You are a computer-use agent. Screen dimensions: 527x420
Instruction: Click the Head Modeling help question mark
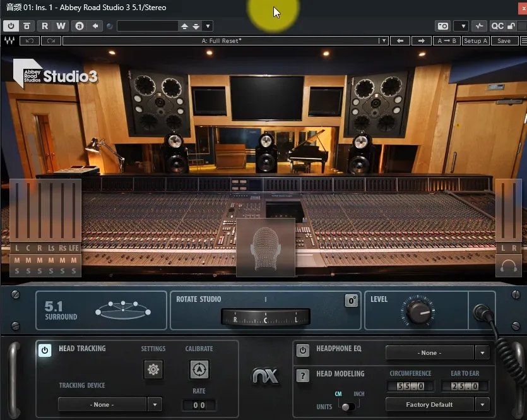pos(303,375)
